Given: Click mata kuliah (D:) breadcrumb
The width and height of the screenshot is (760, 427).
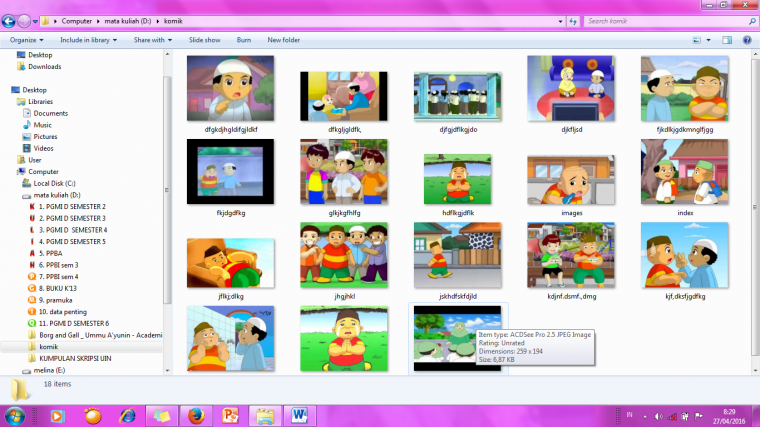Looking at the screenshot, I should [x=128, y=21].
